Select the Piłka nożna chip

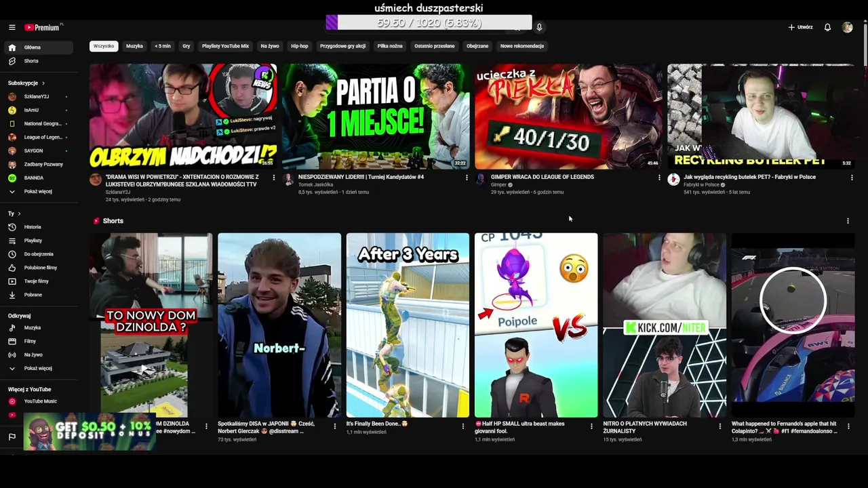pyautogui.click(x=390, y=46)
